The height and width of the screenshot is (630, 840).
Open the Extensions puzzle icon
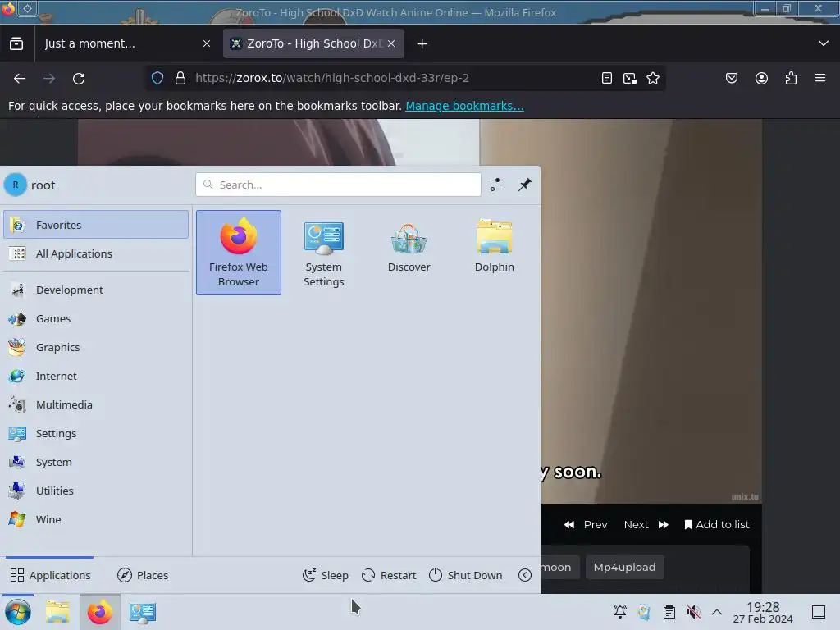click(791, 78)
